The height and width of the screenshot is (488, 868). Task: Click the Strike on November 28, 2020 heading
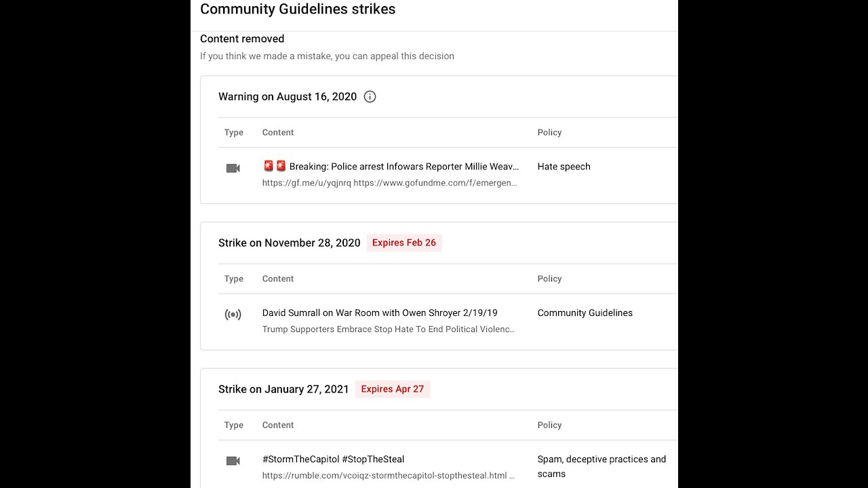(x=290, y=243)
